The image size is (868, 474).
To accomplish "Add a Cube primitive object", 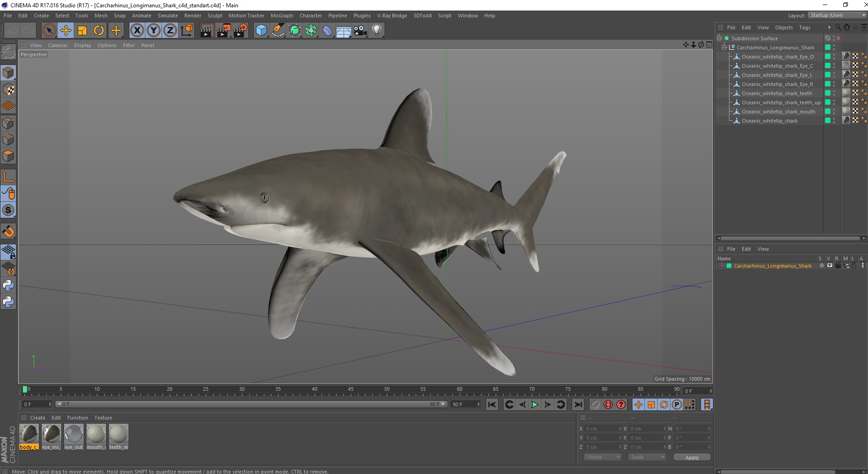I will tap(261, 31).
